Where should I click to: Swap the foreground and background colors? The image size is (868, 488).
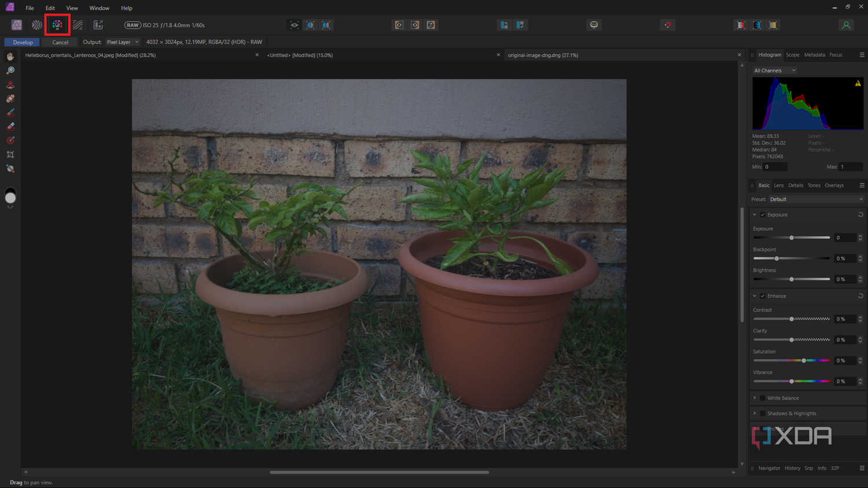point(10,206)
